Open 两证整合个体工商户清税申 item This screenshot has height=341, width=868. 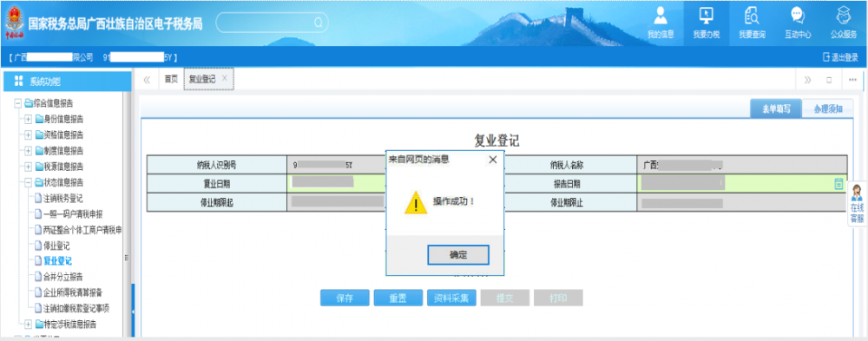[82, 229]
